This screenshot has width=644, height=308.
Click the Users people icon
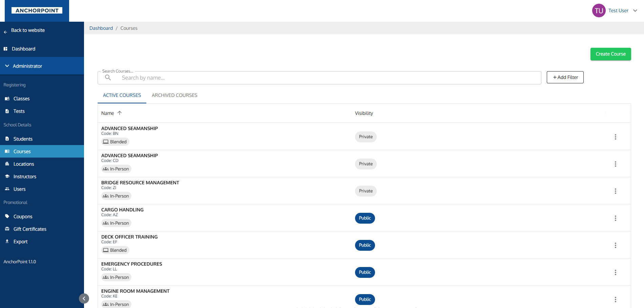point(7,189)
